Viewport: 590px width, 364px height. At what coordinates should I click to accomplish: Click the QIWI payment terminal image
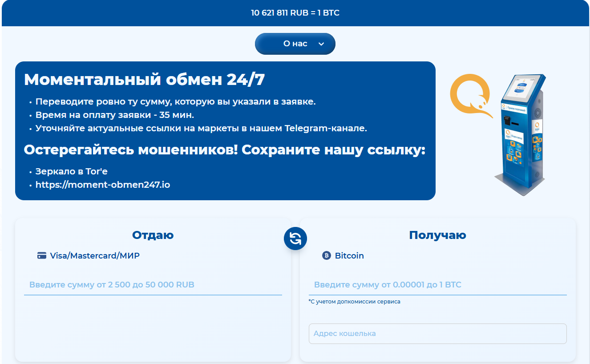pyautogui.click(x=519, y=135)
